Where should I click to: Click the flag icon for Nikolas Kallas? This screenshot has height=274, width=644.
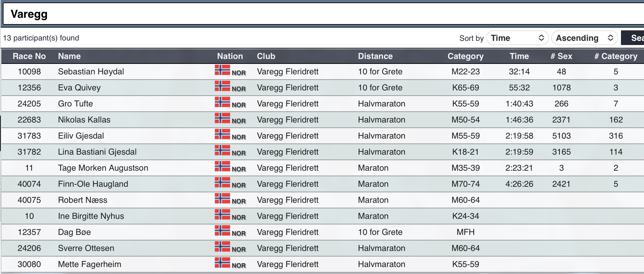222,118
